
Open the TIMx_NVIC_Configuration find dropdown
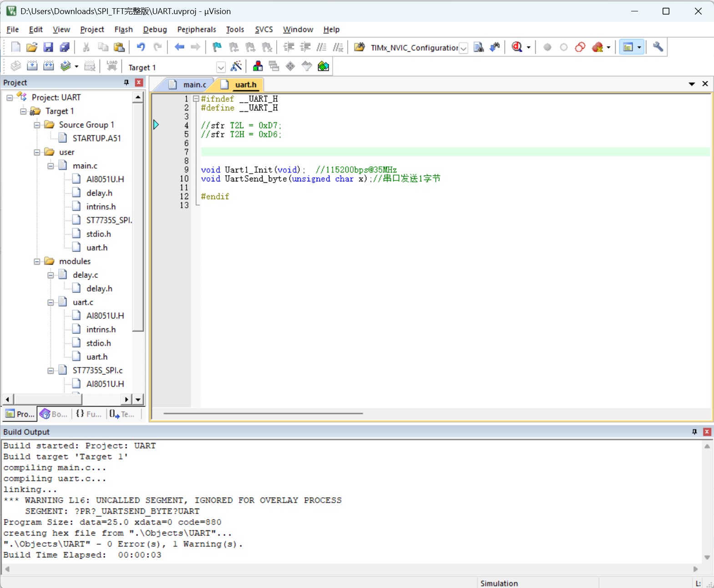pyautogui.click(x=463, y=48)
